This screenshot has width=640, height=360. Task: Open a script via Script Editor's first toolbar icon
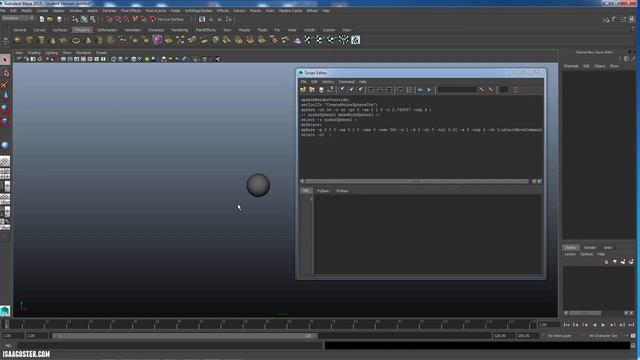303,90
